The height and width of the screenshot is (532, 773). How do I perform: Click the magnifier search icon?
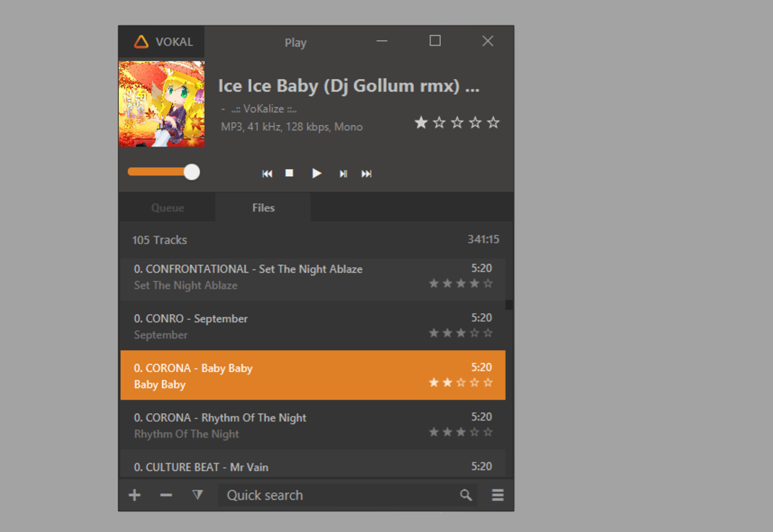[466, 495]
